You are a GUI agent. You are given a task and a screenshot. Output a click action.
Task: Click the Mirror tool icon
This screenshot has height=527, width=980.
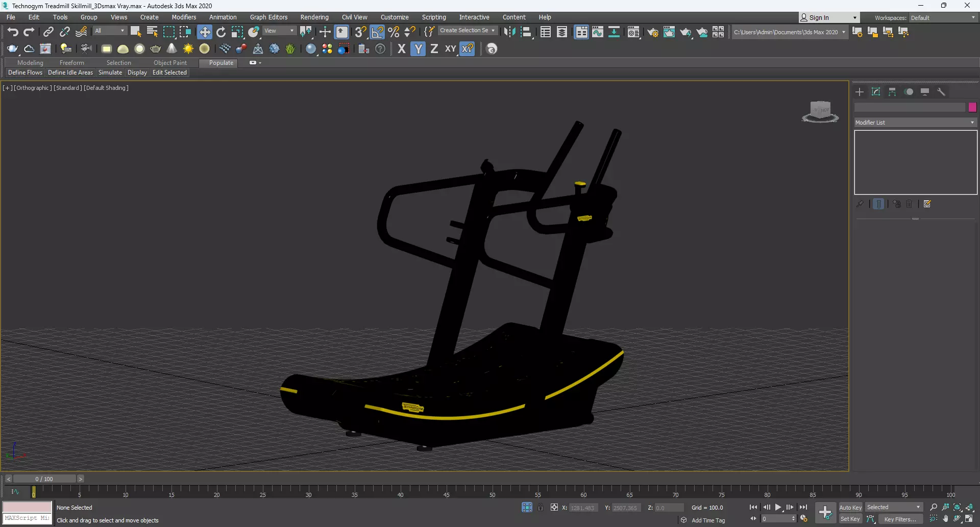(509, 32)
